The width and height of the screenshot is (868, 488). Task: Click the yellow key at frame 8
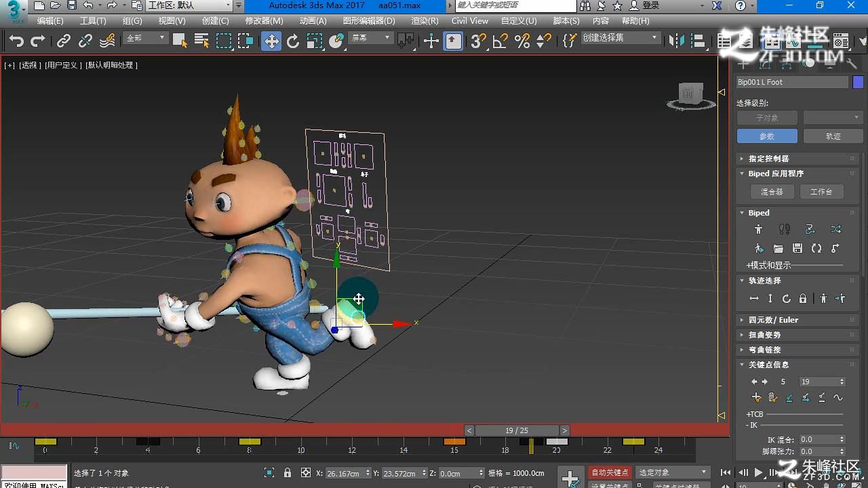pos(250,441)
